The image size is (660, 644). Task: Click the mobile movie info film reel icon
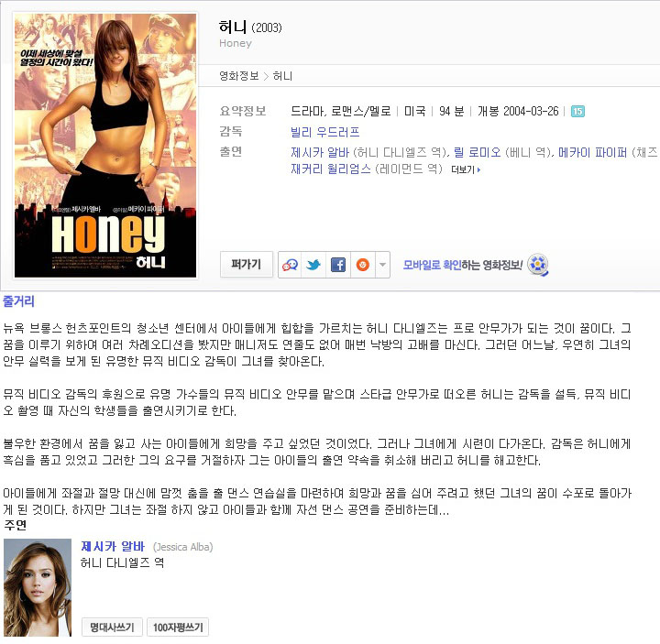(x=538, y=265)
